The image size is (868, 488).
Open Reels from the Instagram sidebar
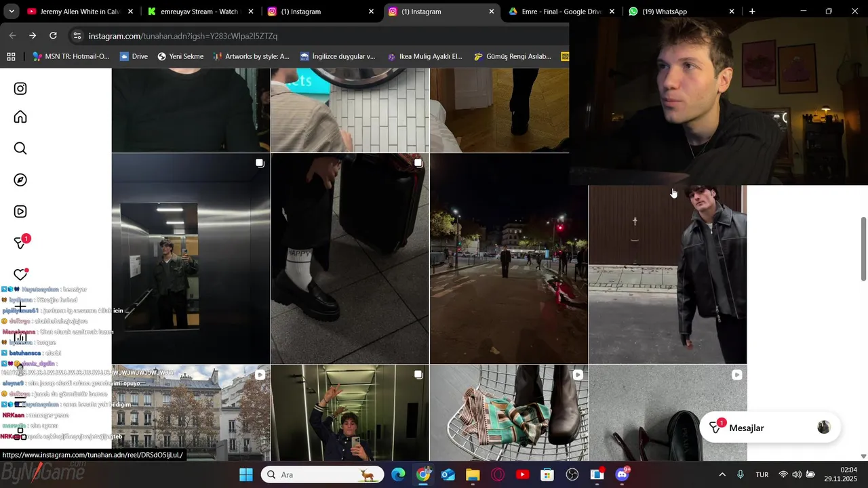point(20,211)
